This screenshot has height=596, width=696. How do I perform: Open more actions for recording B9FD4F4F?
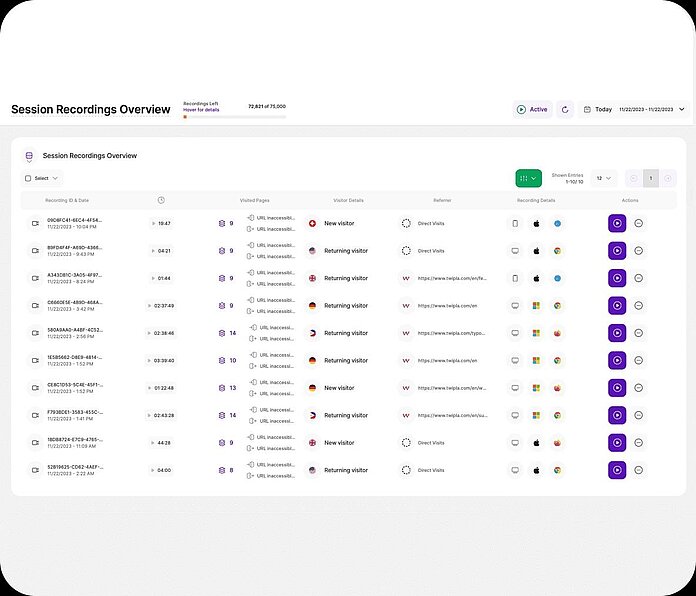coord(639,251)
